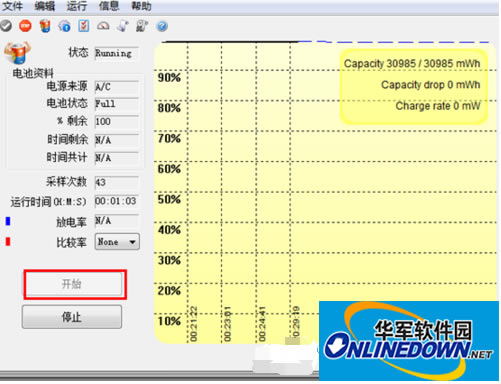Click the 00:23:01 time marker on graph
Screen dimensions: 501x384
click(x=228, y=324)
